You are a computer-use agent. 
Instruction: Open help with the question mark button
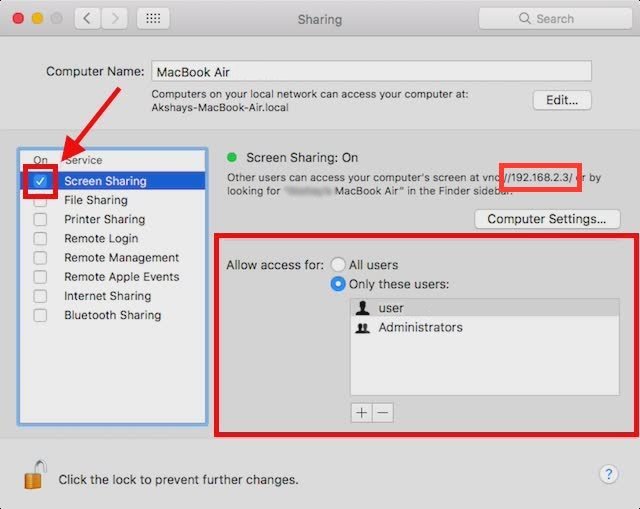click(x=607, y=474)
